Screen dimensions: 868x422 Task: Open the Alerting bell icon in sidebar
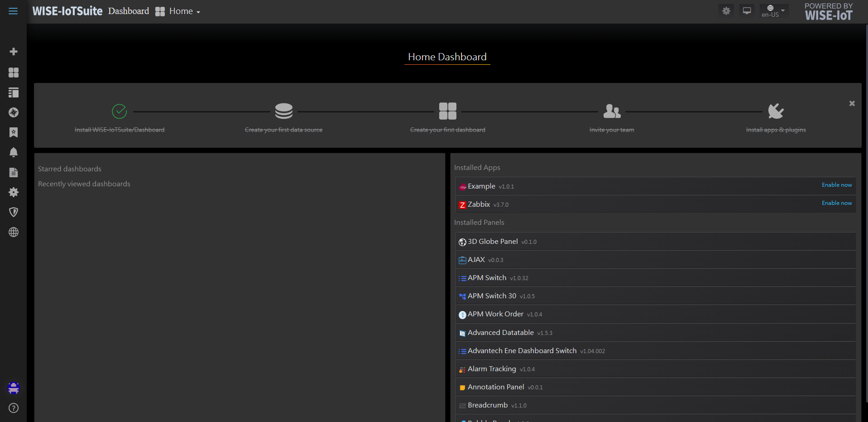pos(14,152)
